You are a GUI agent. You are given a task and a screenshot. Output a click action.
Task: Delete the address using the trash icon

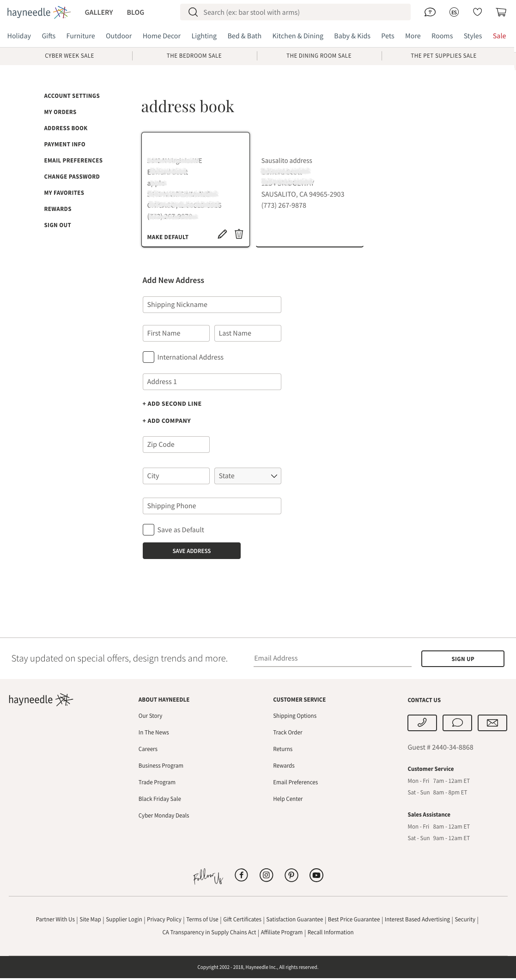click(239, 234)
